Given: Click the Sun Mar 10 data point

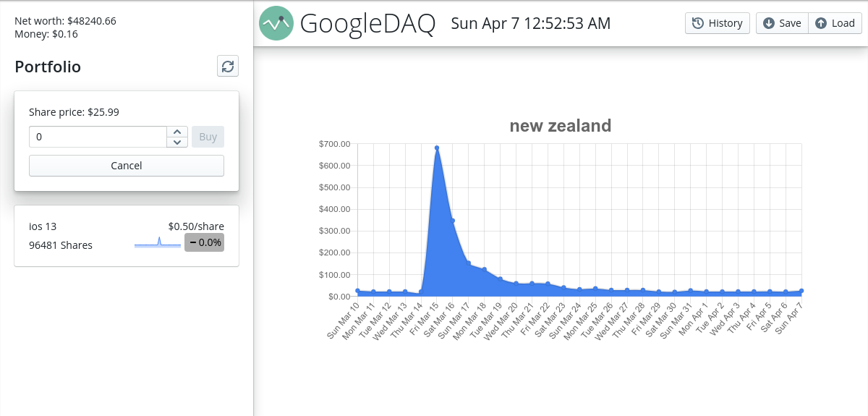Looking at the screenshot, I should (357, 291).
